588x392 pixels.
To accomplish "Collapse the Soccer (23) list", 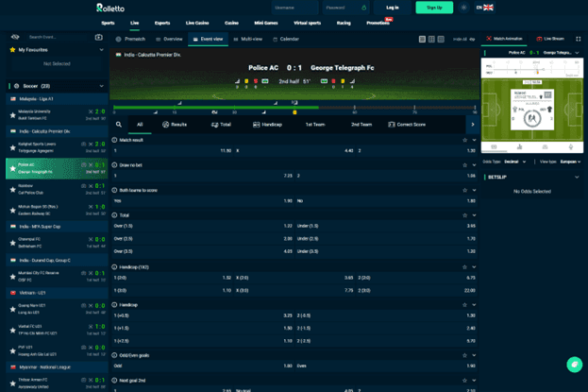I will (101, 86).
